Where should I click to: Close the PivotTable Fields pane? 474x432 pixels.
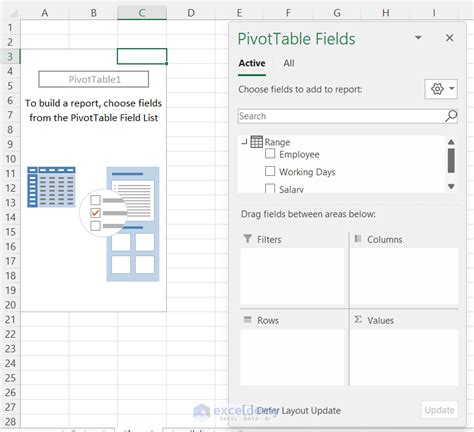(x=449, y=38)
